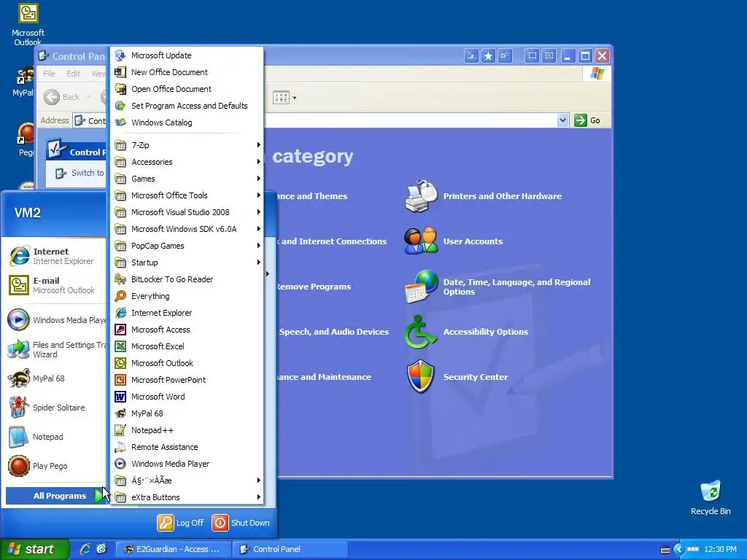Switch to Control Panel taskbar button
Screen dimensions: 747x560
290,550
